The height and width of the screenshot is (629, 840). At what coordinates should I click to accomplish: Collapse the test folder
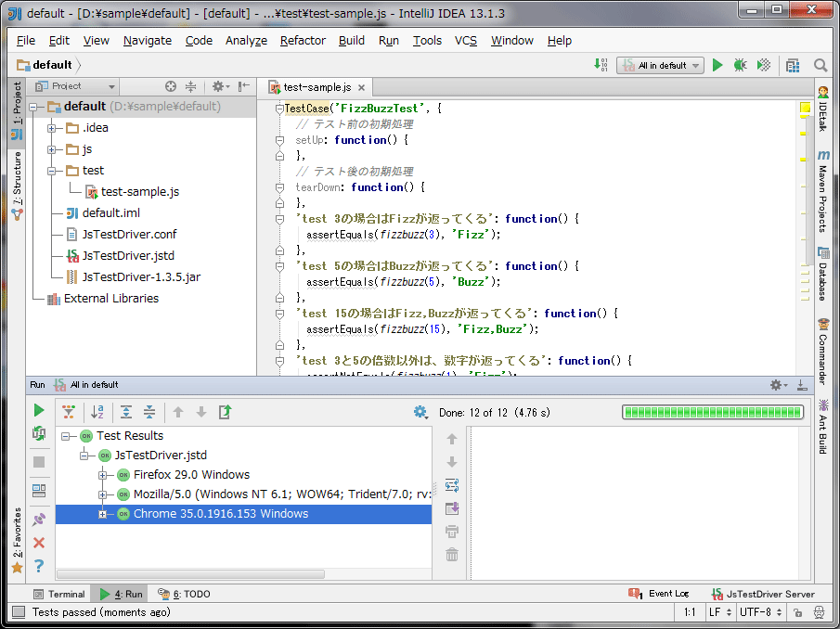(51, 171)
